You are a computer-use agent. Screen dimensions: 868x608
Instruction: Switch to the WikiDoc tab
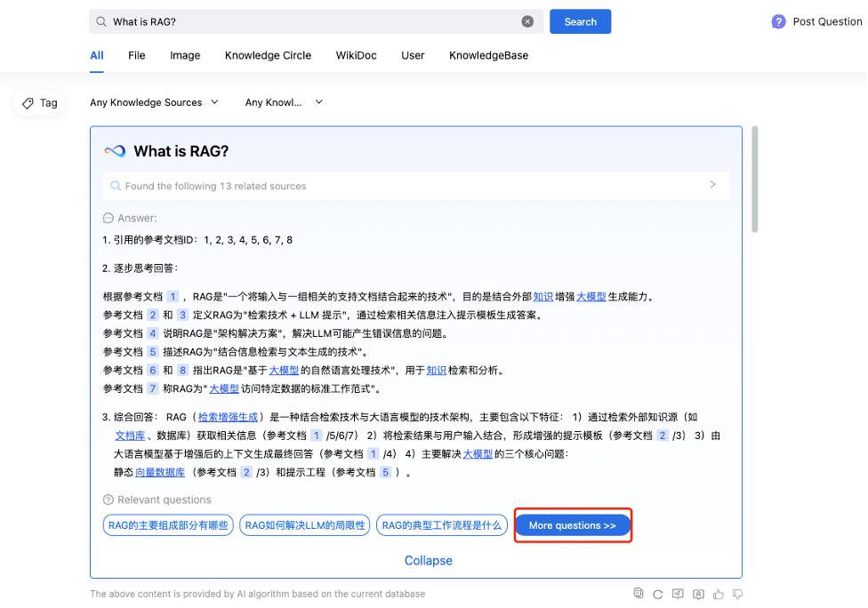(x=356, y=55)
